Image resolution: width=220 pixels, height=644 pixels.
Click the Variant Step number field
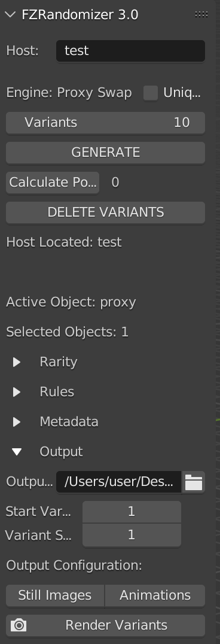coord(132,535)
